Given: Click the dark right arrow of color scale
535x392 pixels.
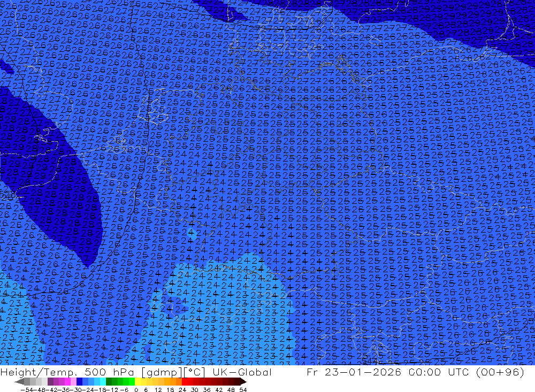Looking at the screenshot, I should (243, 382).
